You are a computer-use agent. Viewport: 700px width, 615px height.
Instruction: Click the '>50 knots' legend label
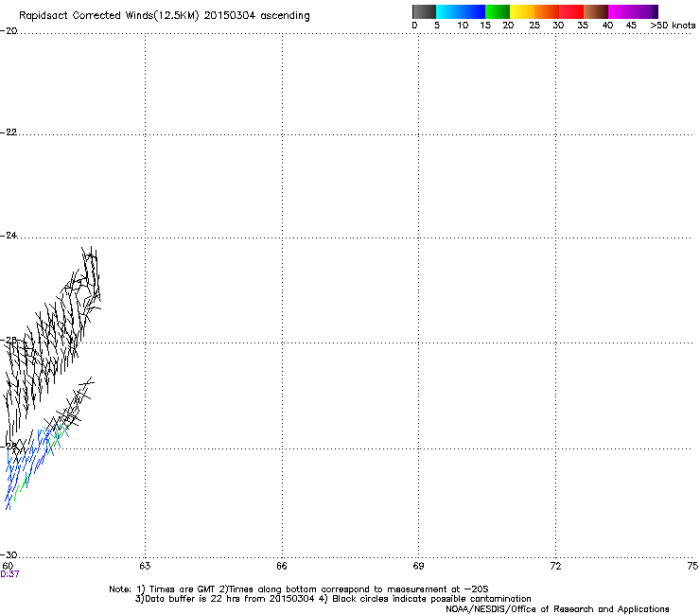(673, 26)
